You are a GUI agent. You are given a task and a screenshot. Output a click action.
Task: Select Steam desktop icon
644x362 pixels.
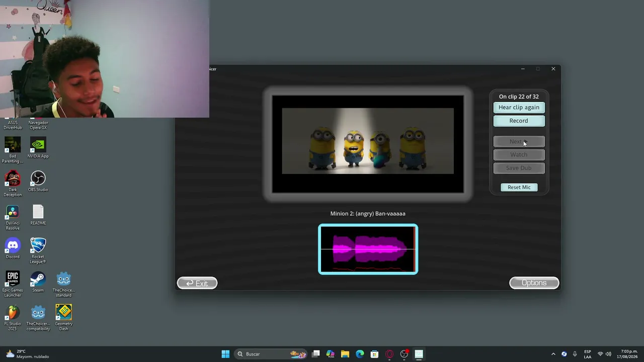point(38,282)
